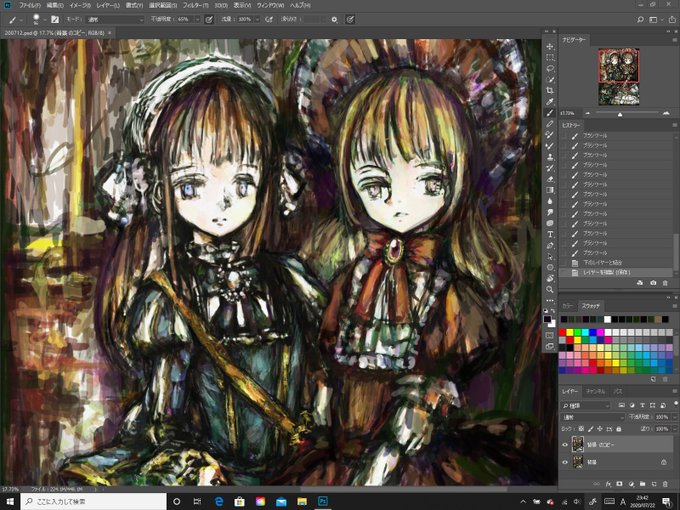Viewport: 680px width, 510px height.
Task: Select the Move tool
Action: [550, 46]
